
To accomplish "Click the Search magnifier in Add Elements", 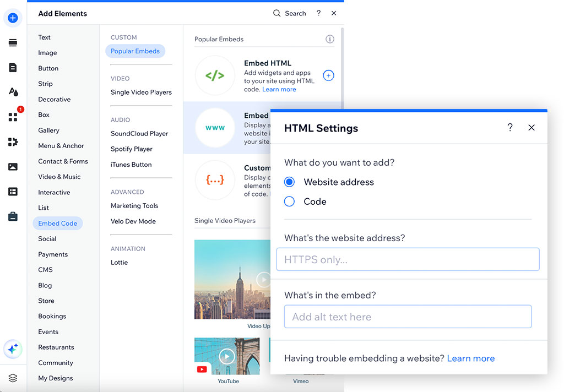I will coord(276,13).
